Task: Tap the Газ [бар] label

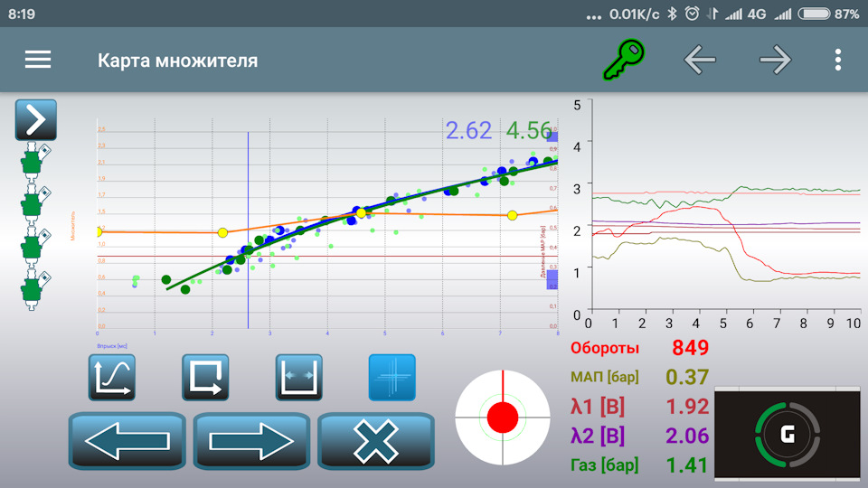Action: pos(605,465)
